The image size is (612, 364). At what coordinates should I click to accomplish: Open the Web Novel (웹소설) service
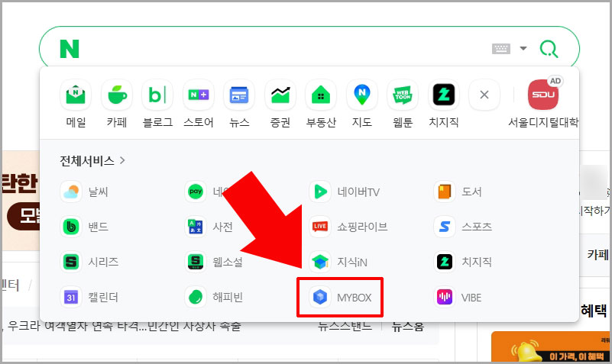coord(214,262)
